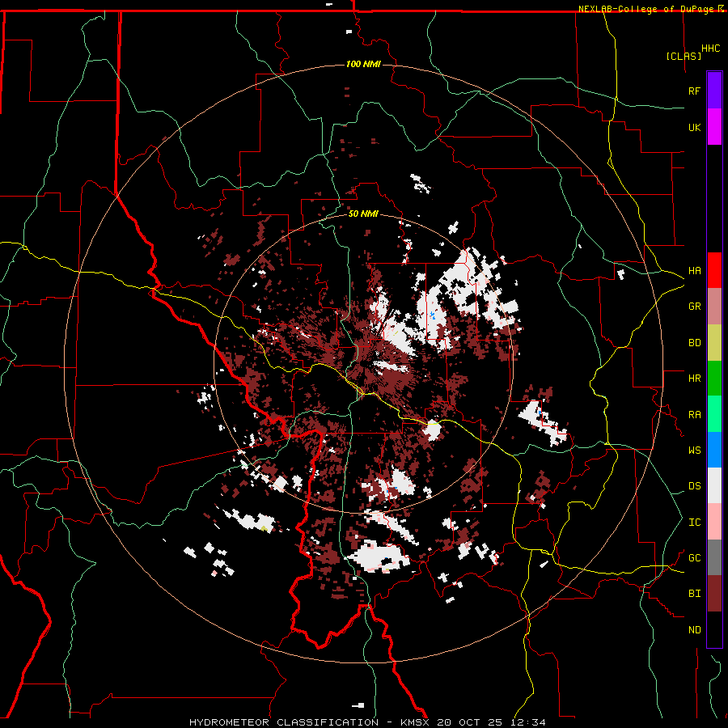Click the purple RF legend color swatch
Screen dimensions: 728x728
pos(714,91)
